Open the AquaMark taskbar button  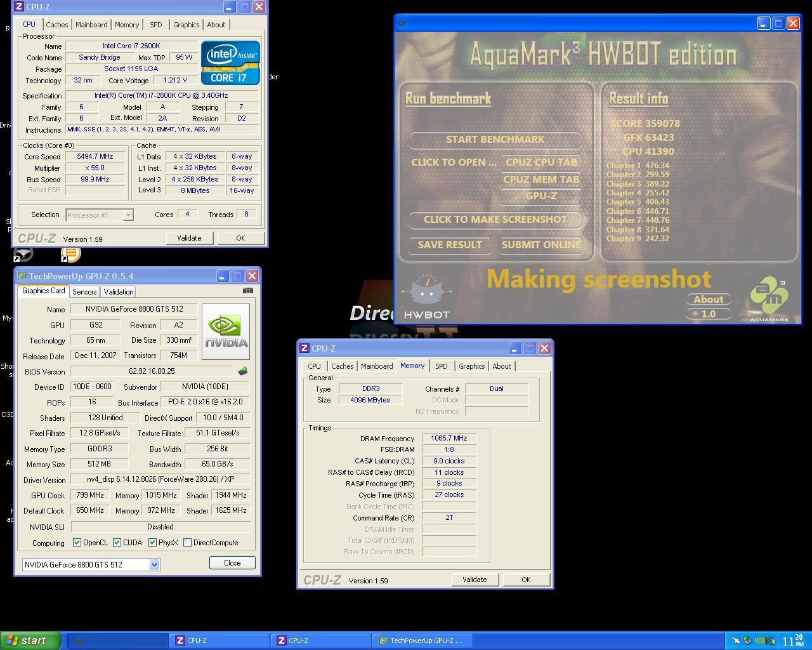point(117,640)
